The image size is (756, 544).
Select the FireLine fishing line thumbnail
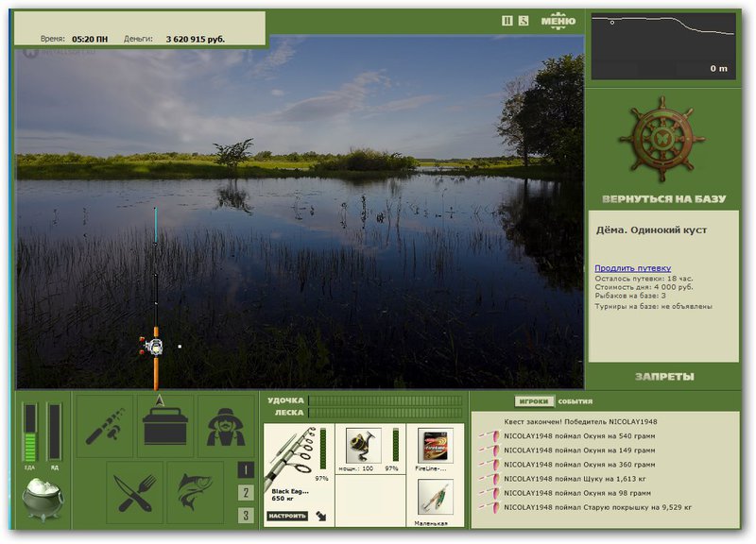point(435,445)
